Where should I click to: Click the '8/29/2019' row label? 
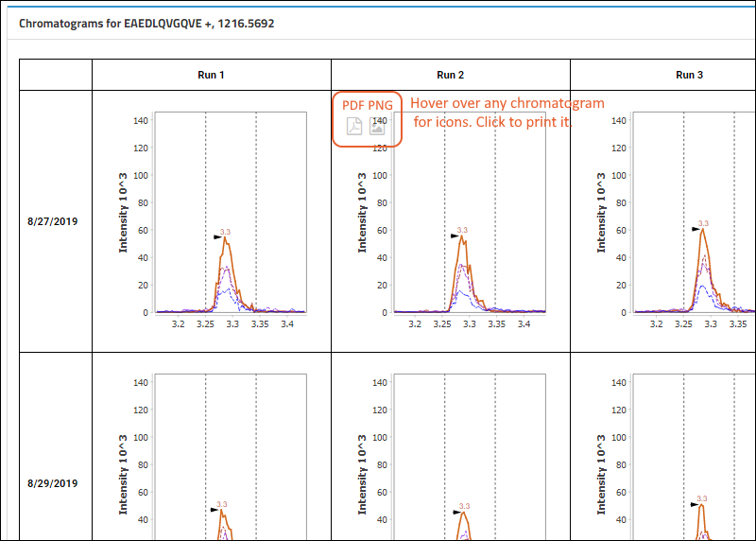pyautogui.click(x=53, y=483)
